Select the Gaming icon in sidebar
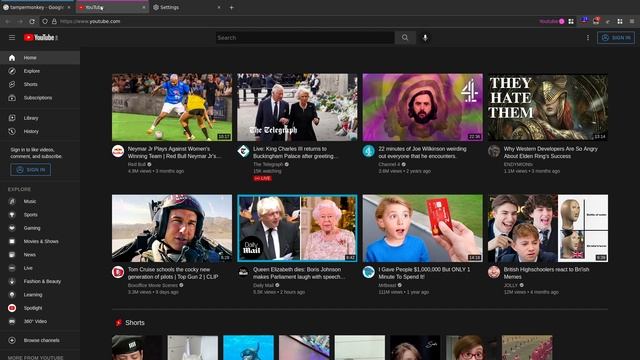This screenshot has width=640, height=360. (12, 228)
